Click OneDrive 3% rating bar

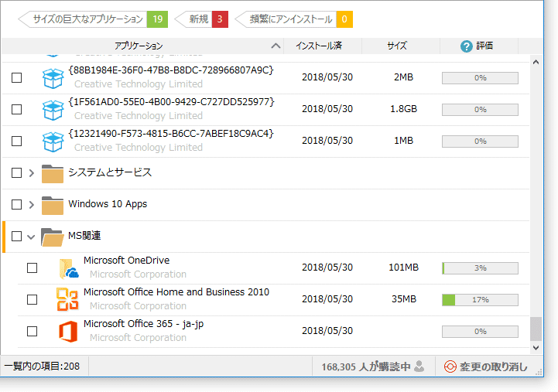click(x=480, y=268)
